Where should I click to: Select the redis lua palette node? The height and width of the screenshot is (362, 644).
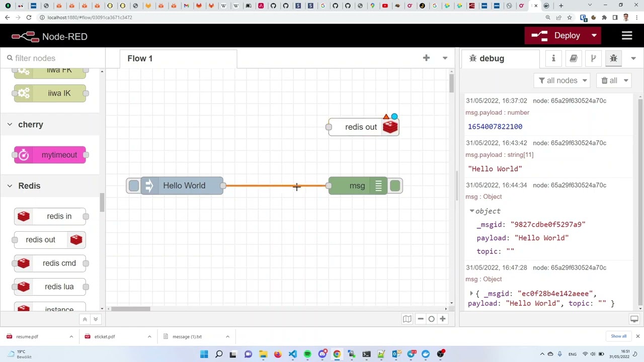[x=50, y=287]
